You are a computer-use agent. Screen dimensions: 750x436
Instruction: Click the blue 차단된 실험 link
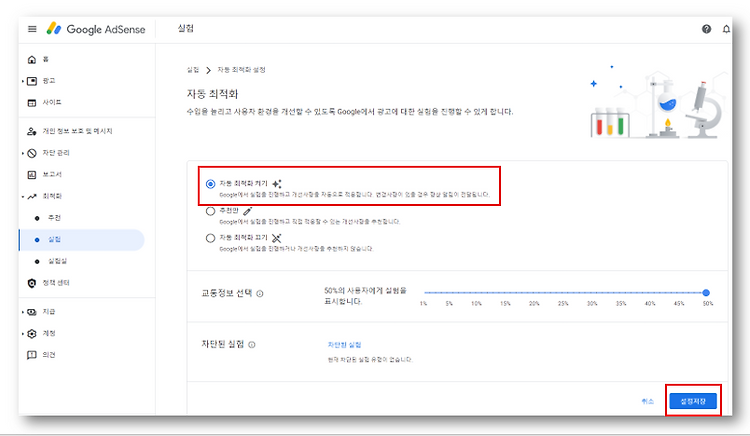(x=344, y=345)
